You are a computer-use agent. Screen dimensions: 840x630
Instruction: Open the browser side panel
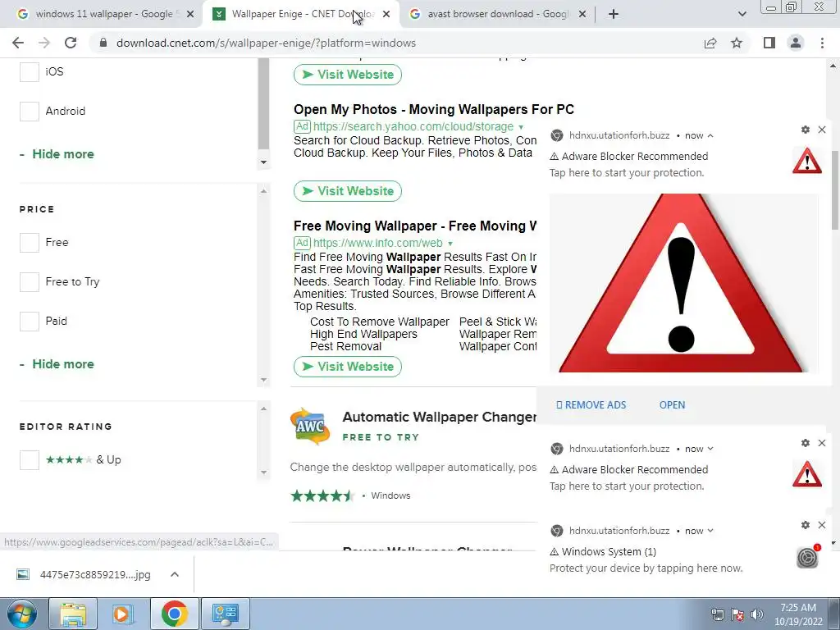click(x=769, y=43)
